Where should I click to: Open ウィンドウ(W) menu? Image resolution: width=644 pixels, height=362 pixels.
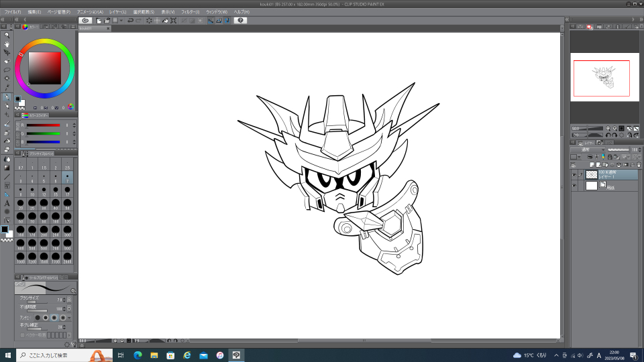coord(217,12)
